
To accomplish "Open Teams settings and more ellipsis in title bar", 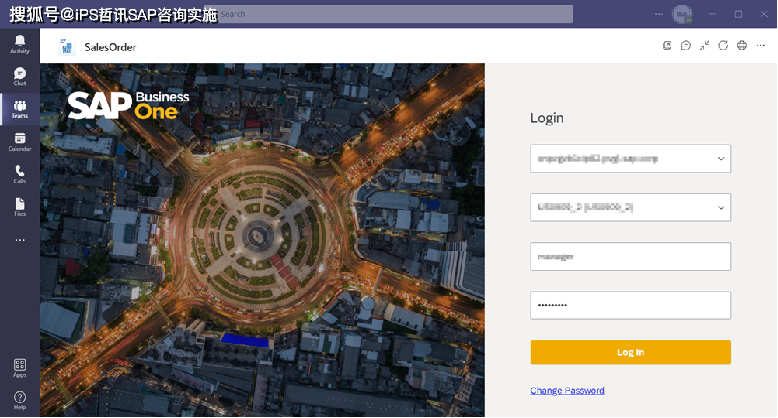I will (658, 14).
